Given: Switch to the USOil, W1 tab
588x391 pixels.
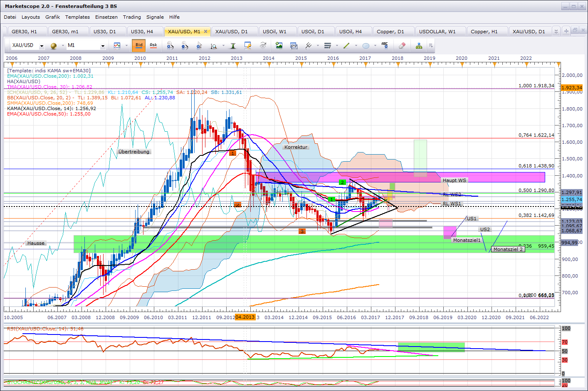Looking at the screenshot, I should click(x=274, y=32).
